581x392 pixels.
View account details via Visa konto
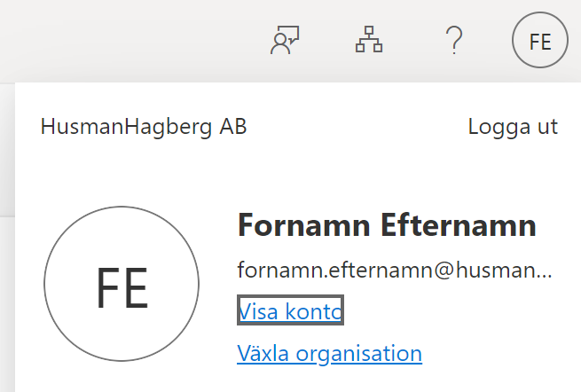[290, 310]
